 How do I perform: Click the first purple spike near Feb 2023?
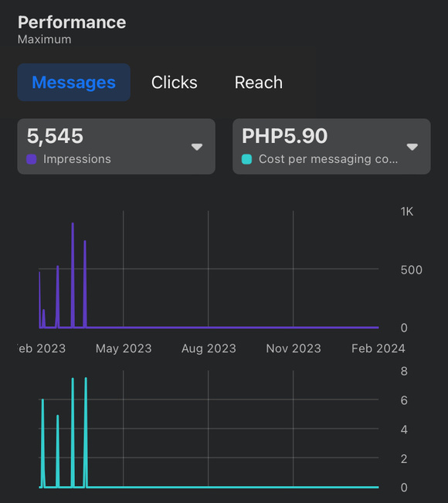pyautogui.click(x=39, y=300)
